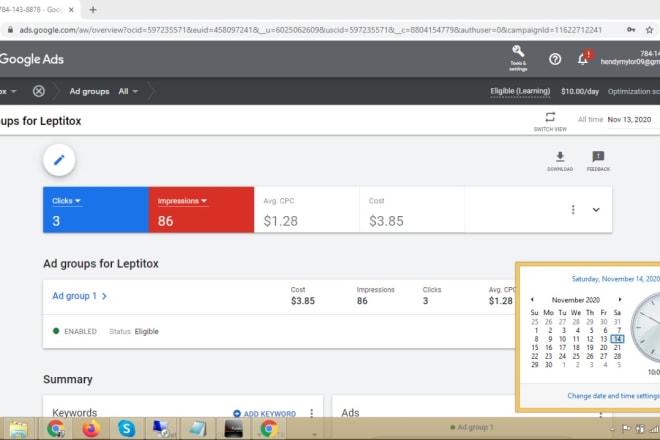Click the Ad groups breadcrumb
The height and width of the screenshot is (440, 660).
[x=89, y=91]
